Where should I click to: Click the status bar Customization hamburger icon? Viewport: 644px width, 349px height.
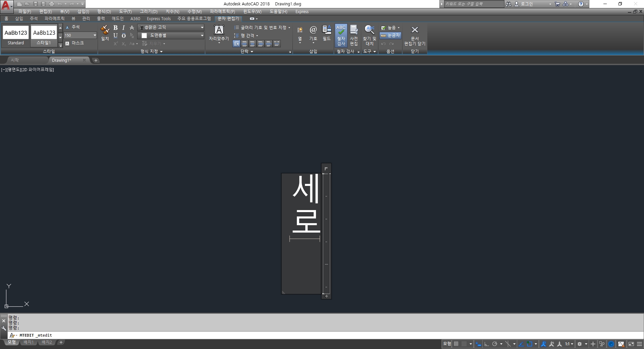tap(639, 344)
